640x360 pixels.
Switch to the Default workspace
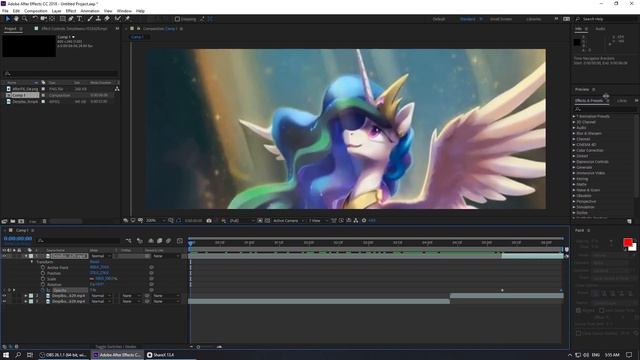[x=439, y=19]
